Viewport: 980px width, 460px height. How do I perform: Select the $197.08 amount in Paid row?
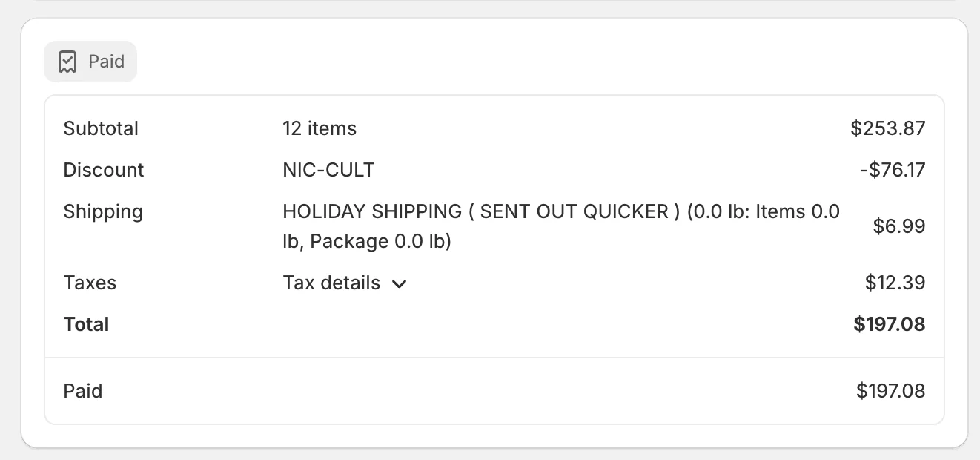[x=890, y=391]
